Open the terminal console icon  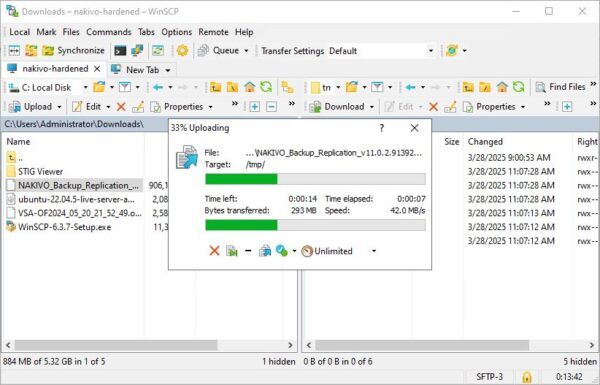(x=120, y=51)
